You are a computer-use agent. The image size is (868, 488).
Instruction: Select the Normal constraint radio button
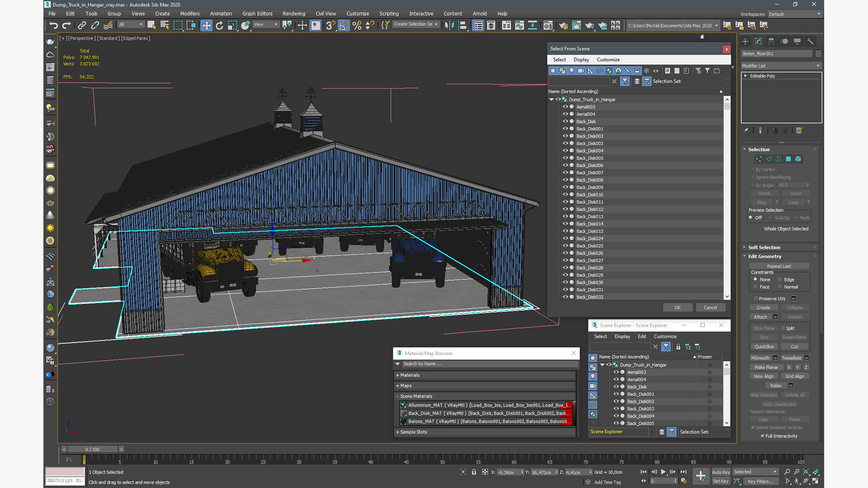point(780,287)
